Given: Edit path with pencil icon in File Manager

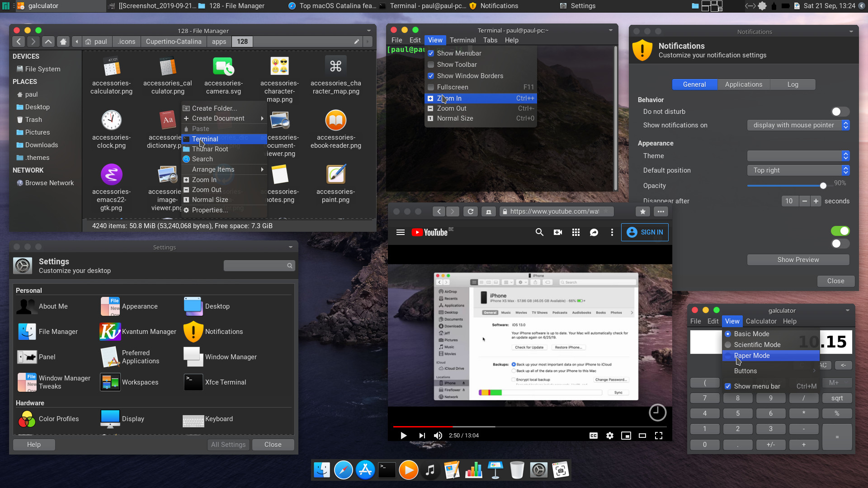Looking at the screenshot, I should coord(357,42).
